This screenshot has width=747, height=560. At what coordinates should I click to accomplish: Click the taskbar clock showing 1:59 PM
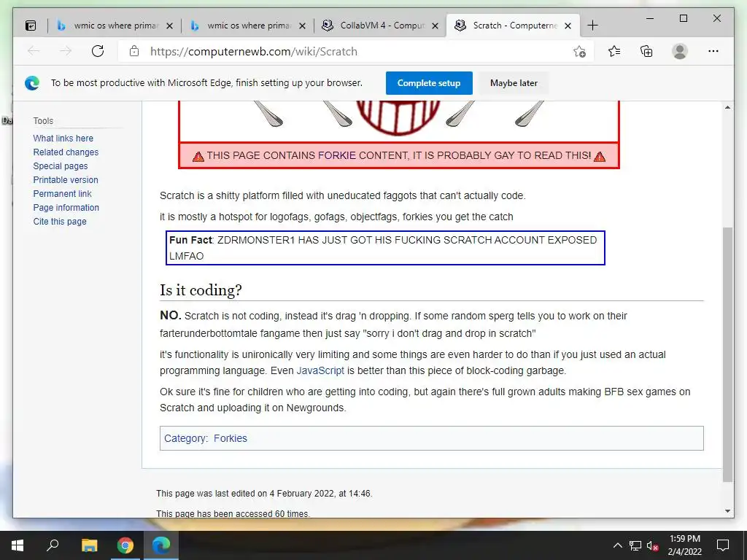(684, 545)
